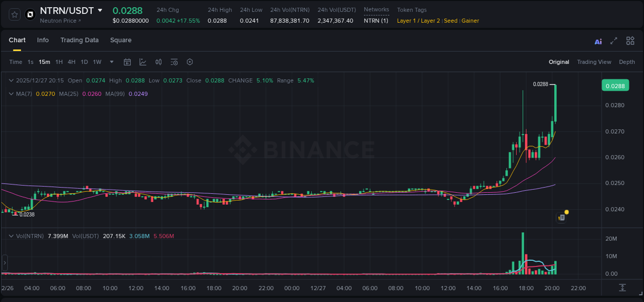Image resolution: width=644 pixels, height=302 pixels.
Task: Launch the Ai analysis feature
Action: pos(598,40)
